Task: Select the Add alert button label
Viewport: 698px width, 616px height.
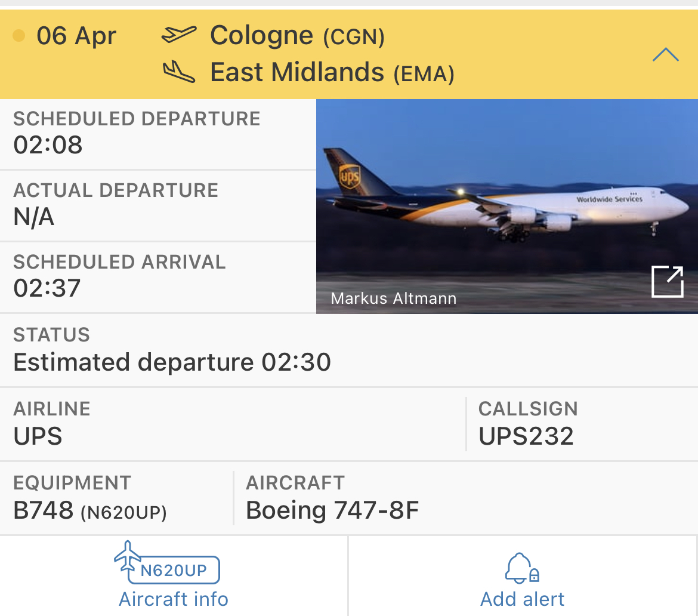Action: [x=522, y=599]
